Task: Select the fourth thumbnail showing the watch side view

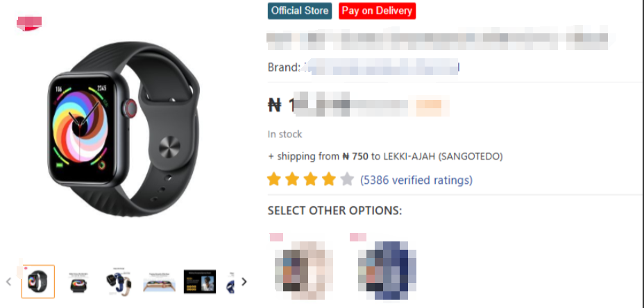Action: pos(160,282)
